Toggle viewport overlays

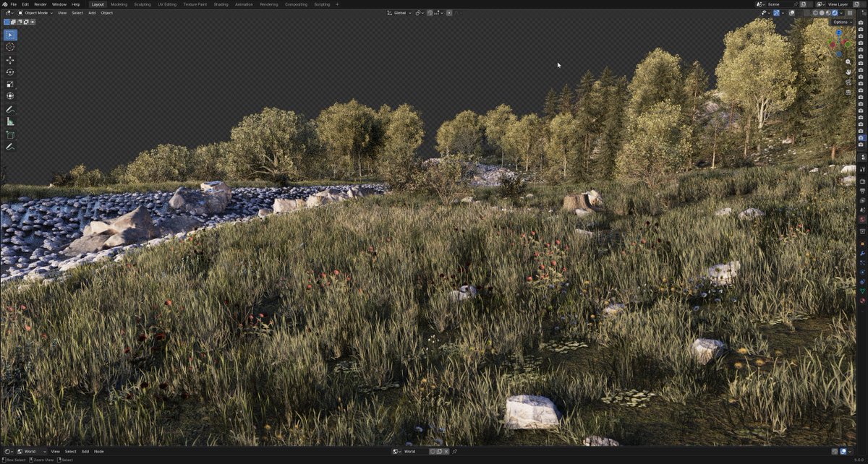[792, 13]
